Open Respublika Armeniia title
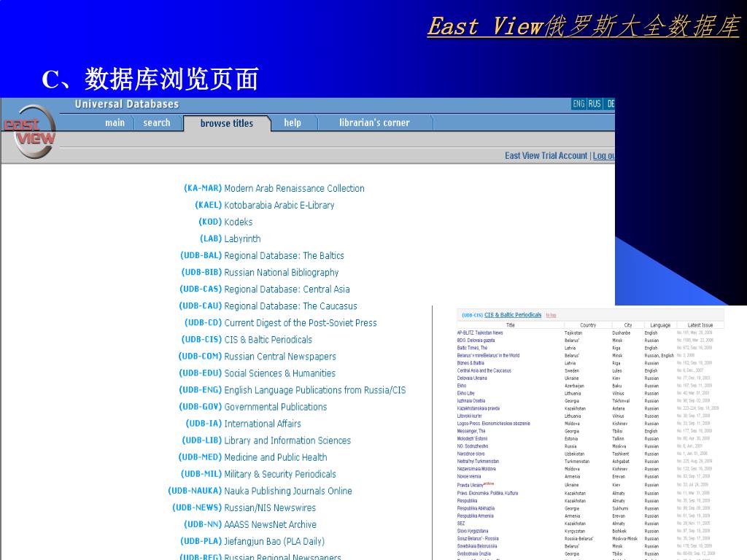The height and width of the screenshot is (560, 747). (x=476, y=516)
